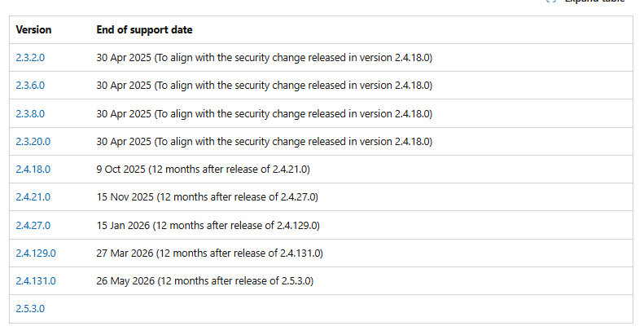Open the 2.3.2.0 version link
Viewport: 644px width, 335px height.
pyautogui.click(x=30, y=58)
